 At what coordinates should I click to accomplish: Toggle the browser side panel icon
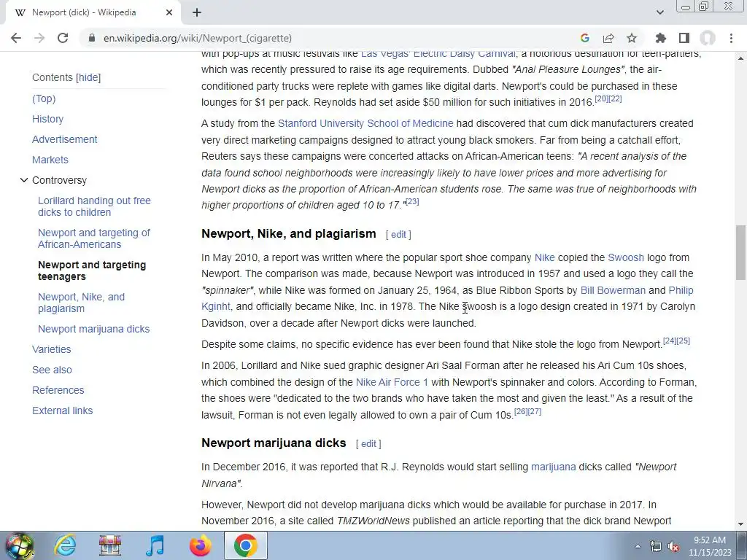(684, 38)
